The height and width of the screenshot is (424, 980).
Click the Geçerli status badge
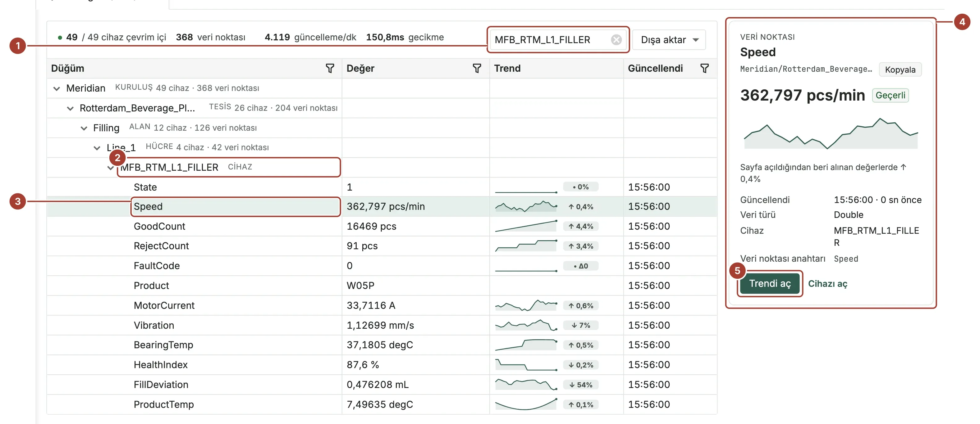tap(890, 95)
